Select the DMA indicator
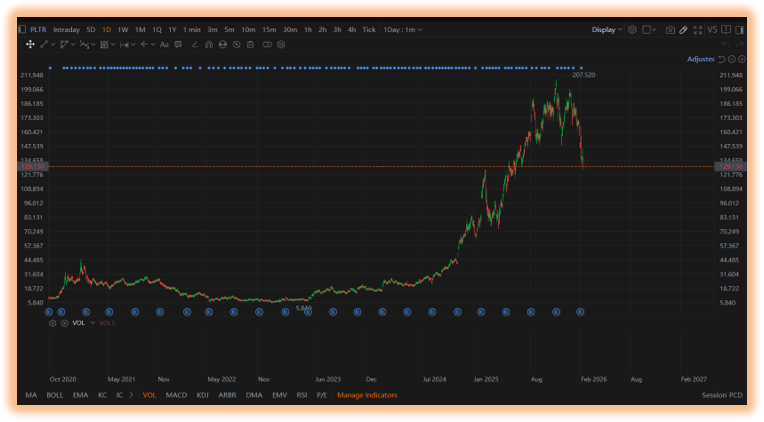 (254, 395)
